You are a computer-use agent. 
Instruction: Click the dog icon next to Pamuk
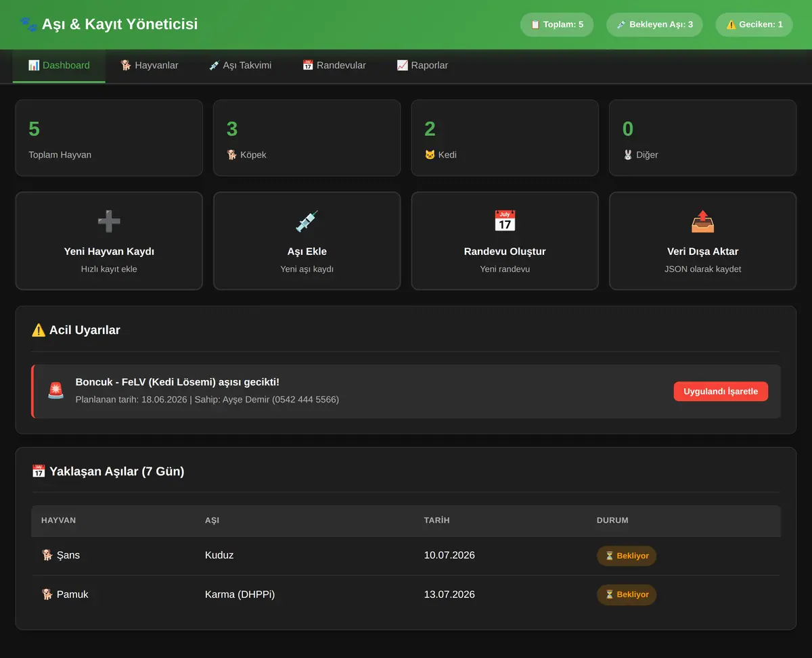(x=47, y=594)
